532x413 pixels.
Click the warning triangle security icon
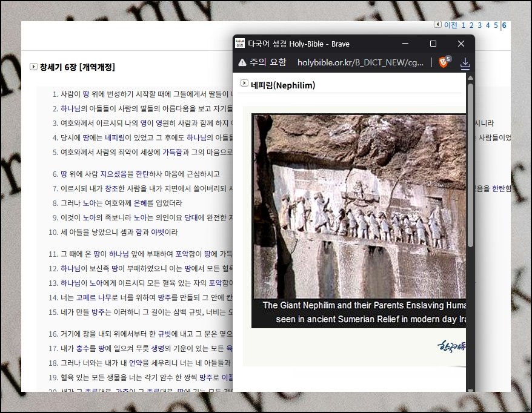pyautogui.click(x=242, y=62)
